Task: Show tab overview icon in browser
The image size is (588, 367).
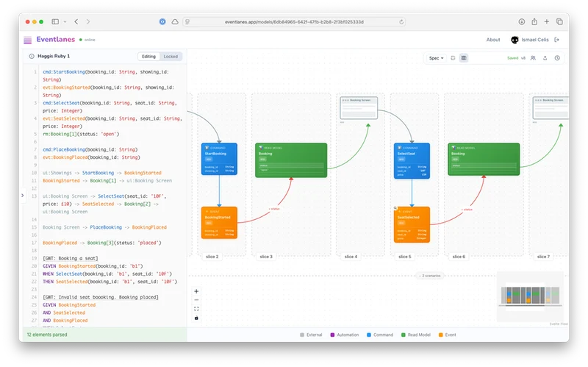Action: click(x=559, y=22)
